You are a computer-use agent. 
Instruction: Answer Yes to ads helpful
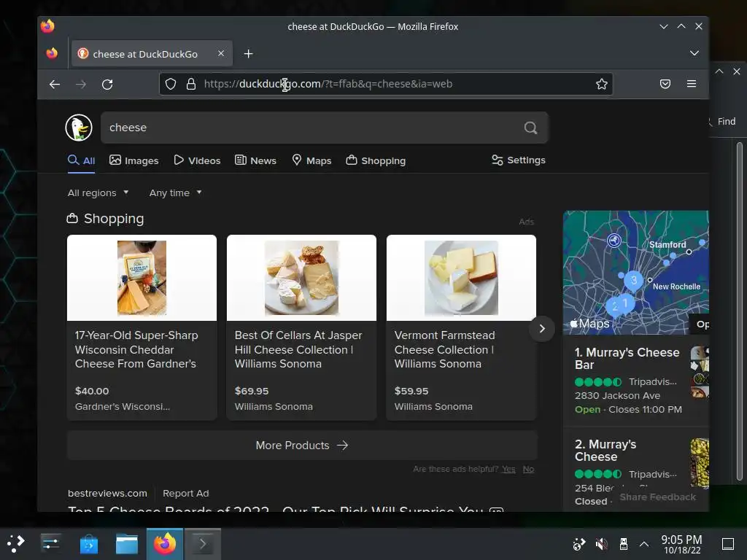tap(508, 469)
